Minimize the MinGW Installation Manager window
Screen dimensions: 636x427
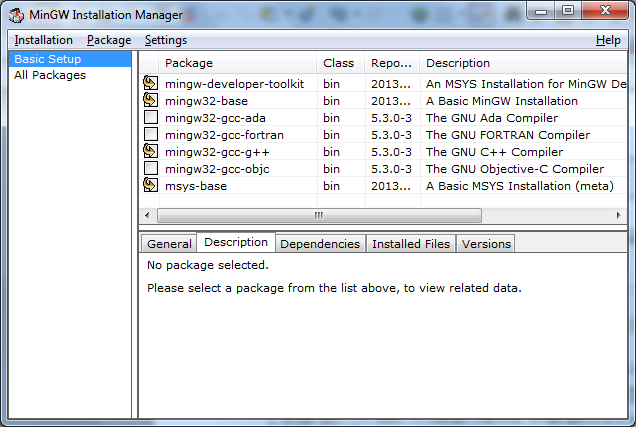(x=540, y=11)
